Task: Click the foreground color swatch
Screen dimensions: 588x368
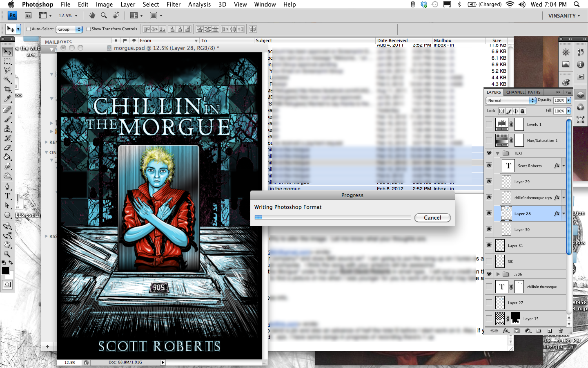Action: 5,271
